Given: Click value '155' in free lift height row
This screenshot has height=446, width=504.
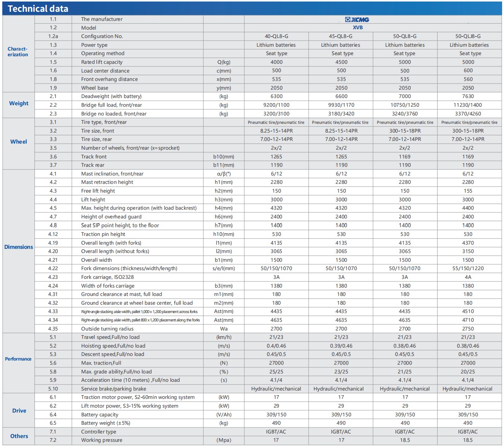Looking at the screenshot, I should point(468,191).
